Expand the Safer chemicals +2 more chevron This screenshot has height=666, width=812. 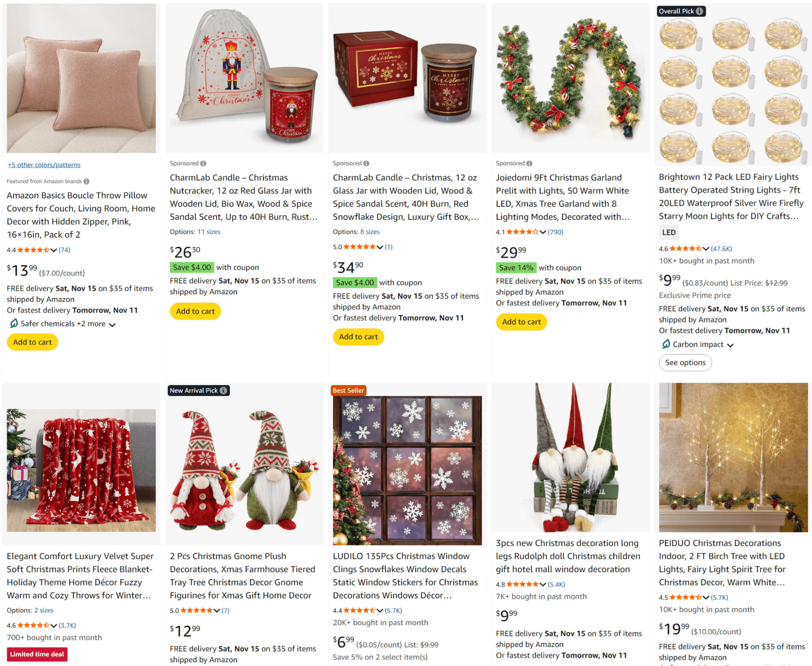113,324
